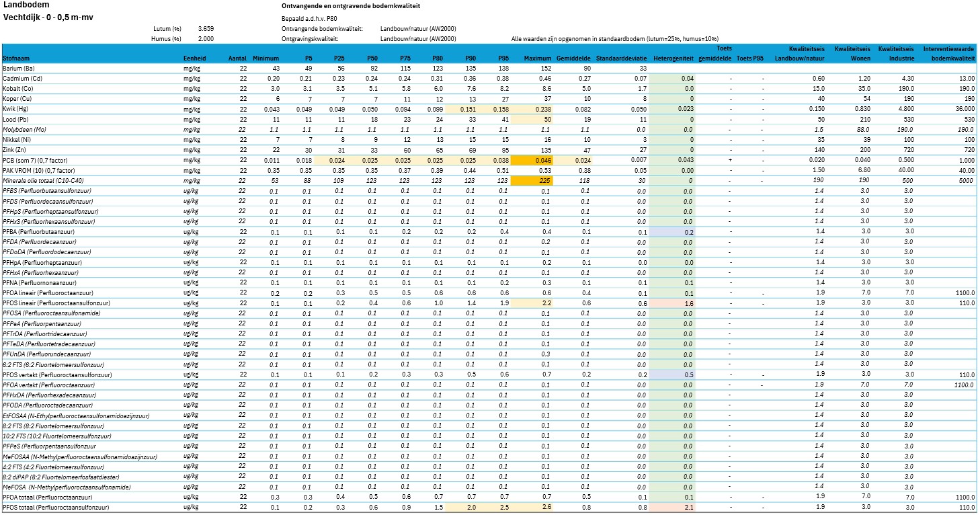Click the Barium (Ba) row label
This screenshot has height=515, width=980.
(x=18, y=68)
